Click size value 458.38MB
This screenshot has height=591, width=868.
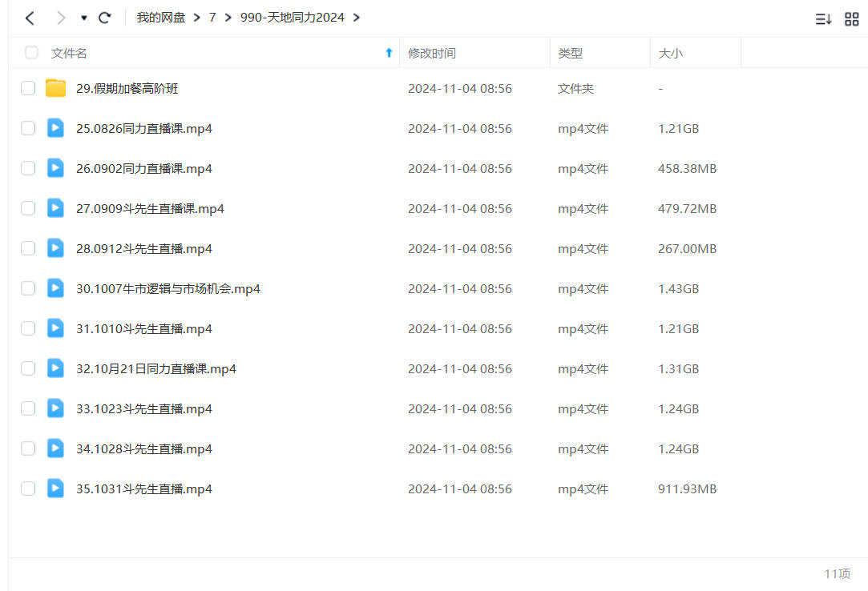click(687, 168)
